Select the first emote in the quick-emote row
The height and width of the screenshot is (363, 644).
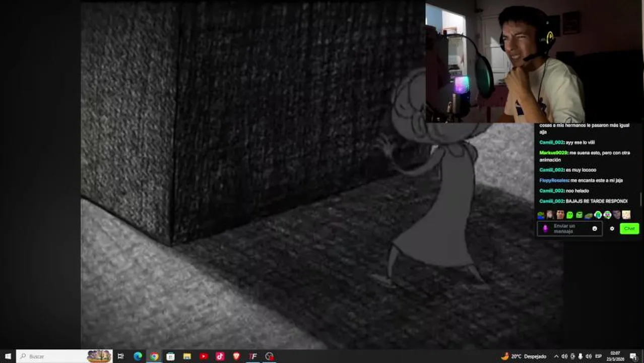(x=541, y=215)
